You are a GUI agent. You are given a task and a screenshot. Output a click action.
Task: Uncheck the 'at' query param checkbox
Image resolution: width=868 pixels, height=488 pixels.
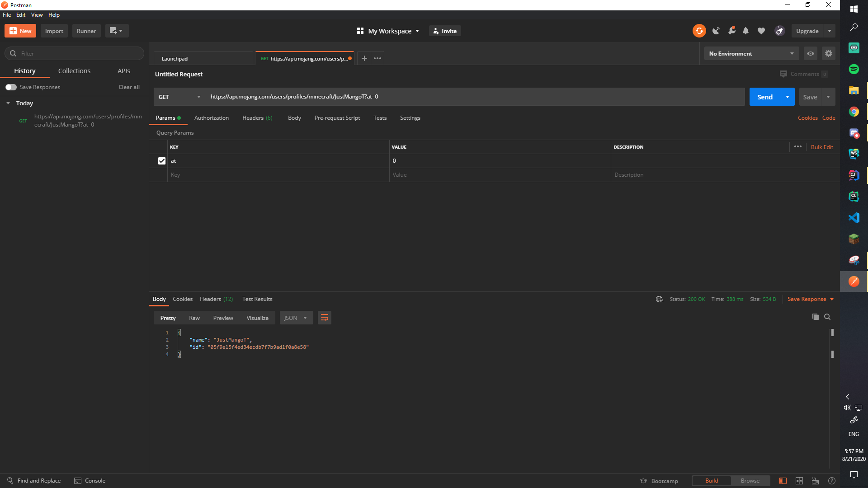(x=161, y=161)
